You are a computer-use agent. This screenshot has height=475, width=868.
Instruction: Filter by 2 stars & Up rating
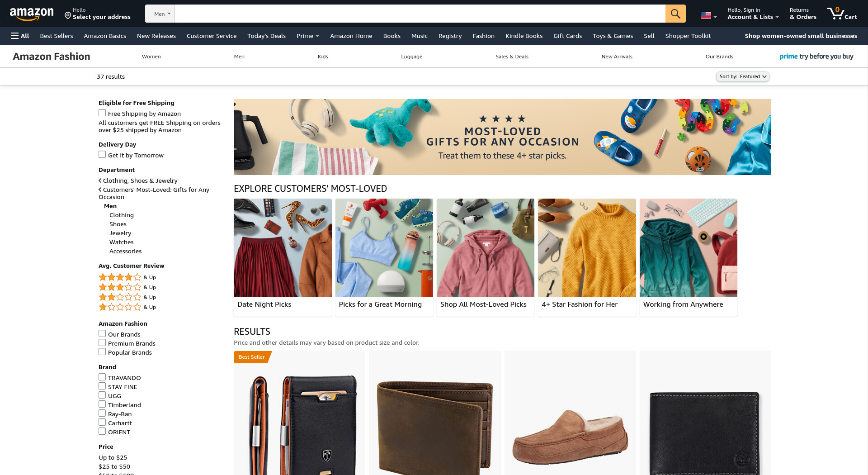point(127,297)
